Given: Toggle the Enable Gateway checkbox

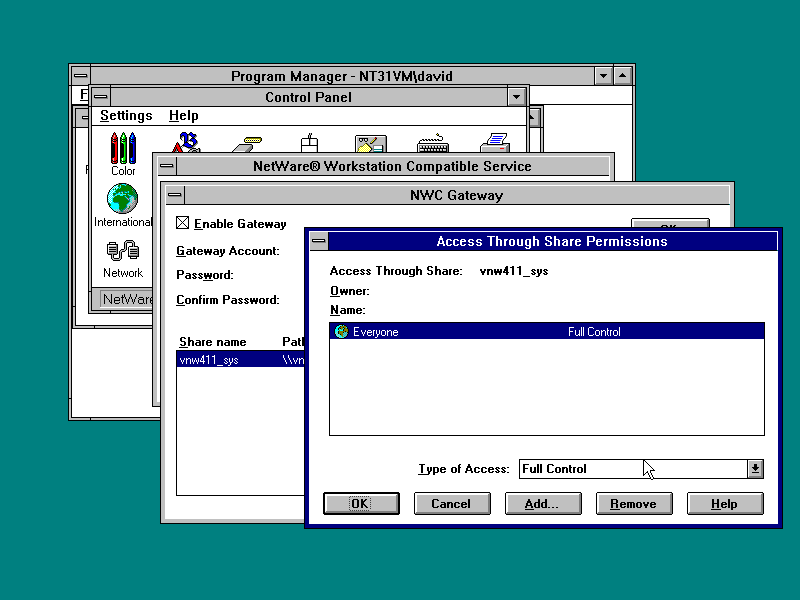Looking at the screenshot, I should tap(183, 223).
